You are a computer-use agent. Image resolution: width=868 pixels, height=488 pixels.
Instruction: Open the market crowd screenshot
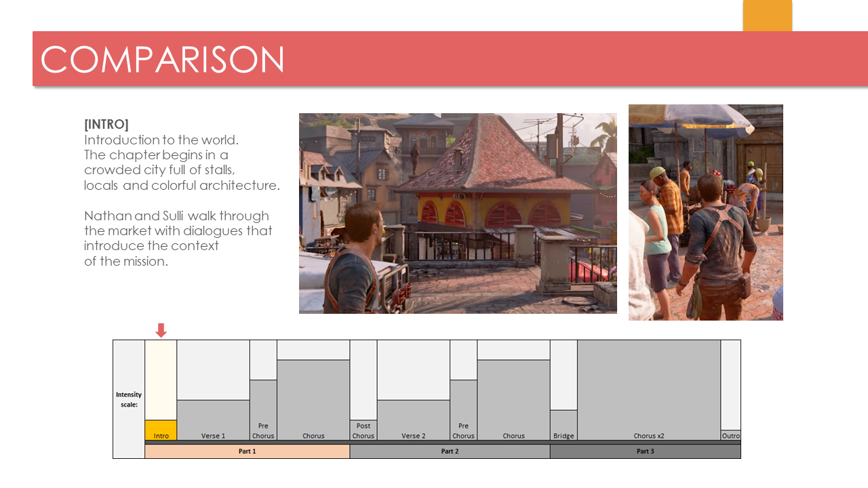click(705, 212)
